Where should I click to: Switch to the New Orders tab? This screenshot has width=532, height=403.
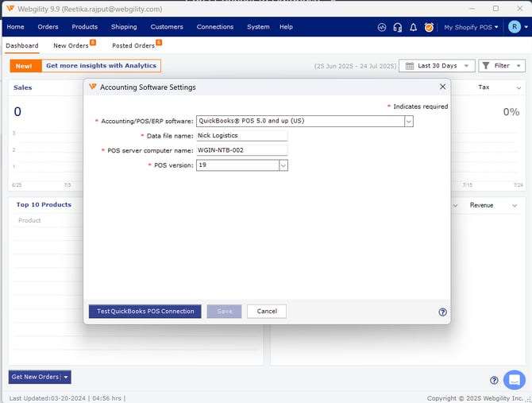pyautogui.click(x=71, y=46)
